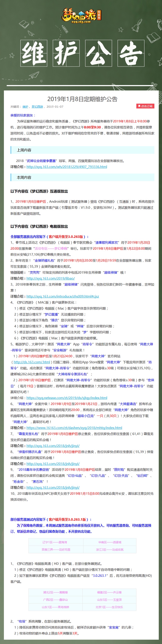Click the 梦幻西游 logo at the top
The width and height of the screenshot is (162, 644).
[x=81, y=15]
